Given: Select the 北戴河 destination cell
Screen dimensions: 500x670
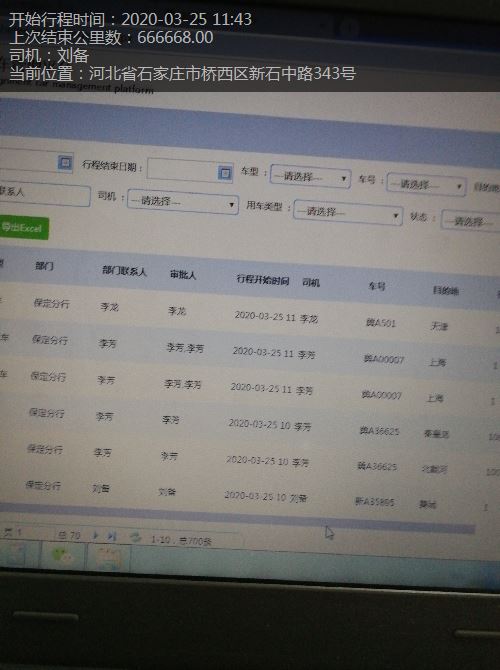Looking at the screenshot, I should pos(434,469).
